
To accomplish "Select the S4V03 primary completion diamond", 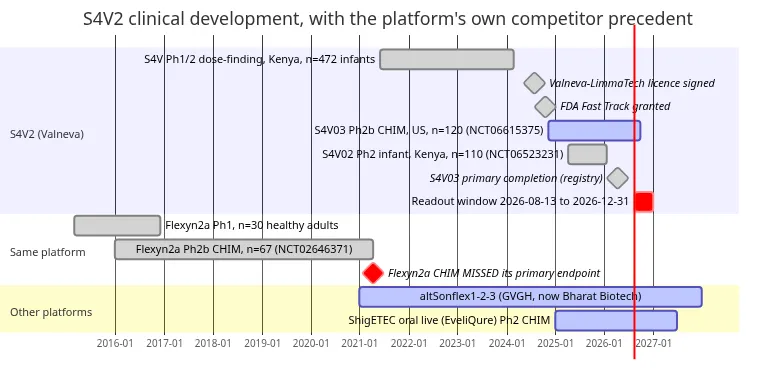I will click(x=618, y=178).
